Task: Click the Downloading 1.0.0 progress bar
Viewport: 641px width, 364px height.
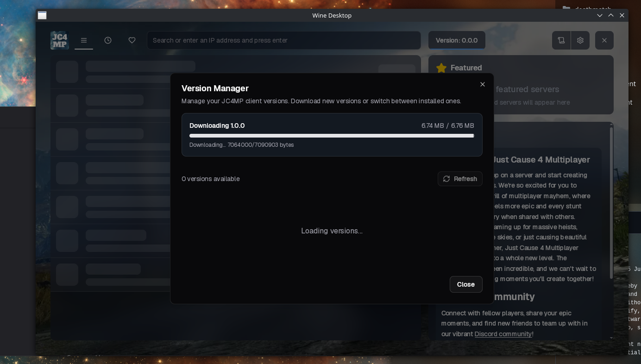Action: coord(332,136)
